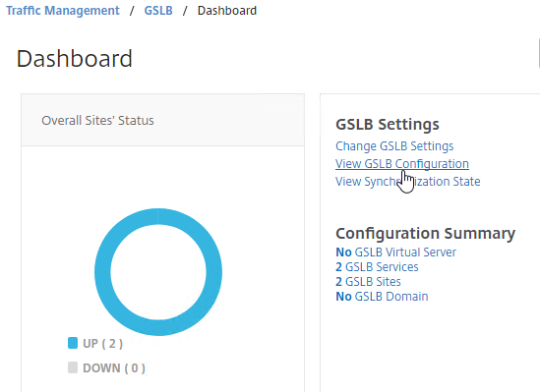Screen dimensions: 540x392
Task: Open View GSLB Configuration link
Action: click(402, 164)
